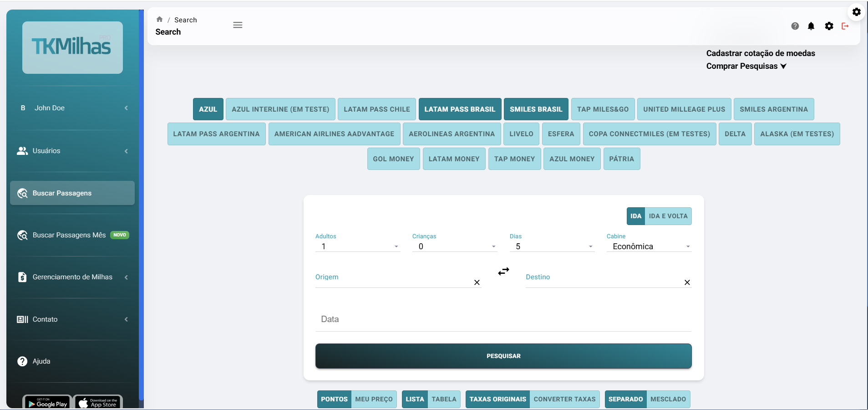Select the CONVERTER TAXAS option
The width and height of the screenshot is (868, 410).
click(x=564, y=399)
